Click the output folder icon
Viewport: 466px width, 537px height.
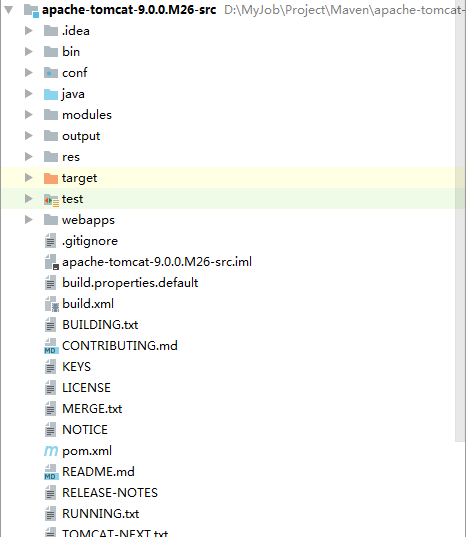click(51, 136)
